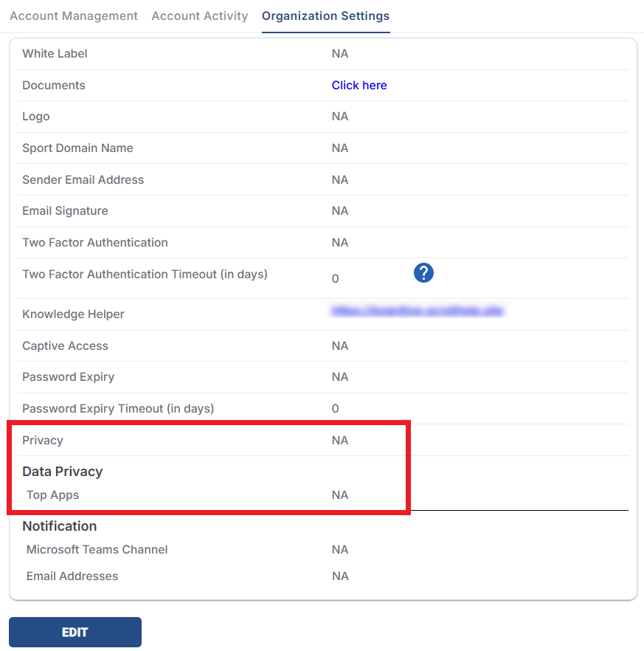Click the Two Factor Authentication NA value

tap(340, 242)
